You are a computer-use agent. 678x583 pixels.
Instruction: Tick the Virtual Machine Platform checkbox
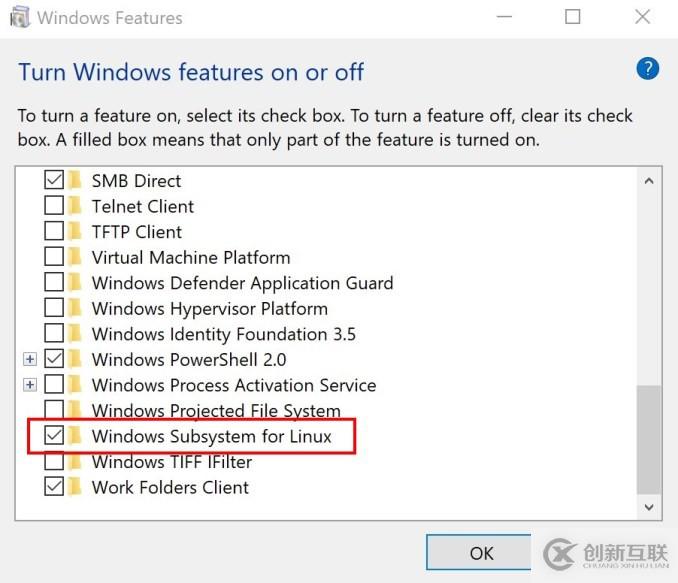click(x=54, y=257)
